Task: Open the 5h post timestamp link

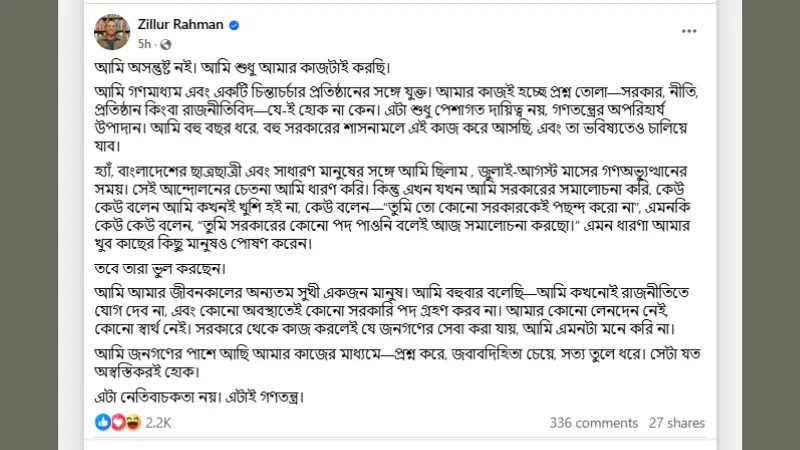Action: (144, 44)
